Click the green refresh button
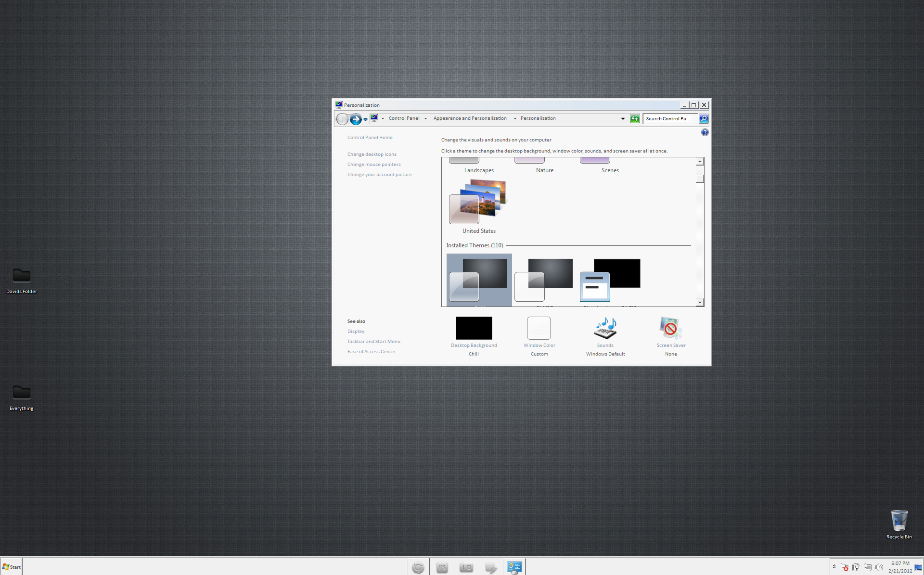This screenshot has height=575, width=924. pyautogui.click(x=635, y=119)
